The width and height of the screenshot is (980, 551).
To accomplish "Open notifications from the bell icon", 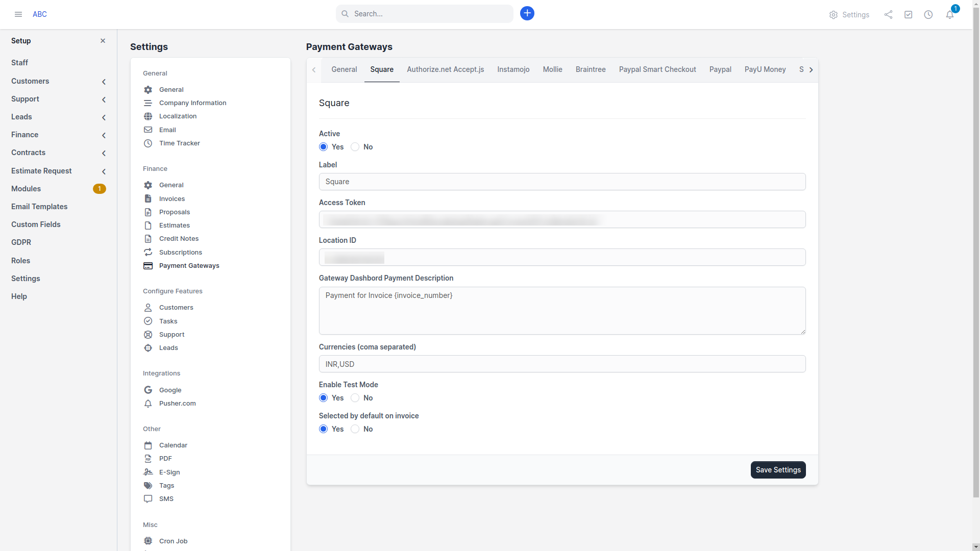I will (x=950, y=15).
